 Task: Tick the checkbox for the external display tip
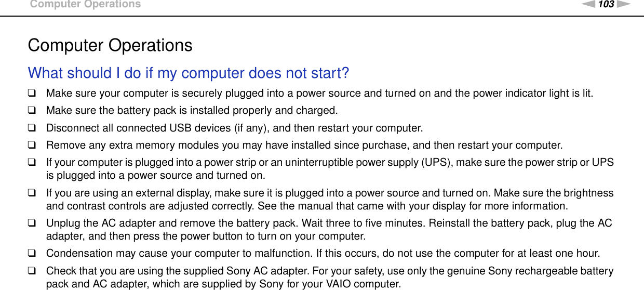(32, 193)
